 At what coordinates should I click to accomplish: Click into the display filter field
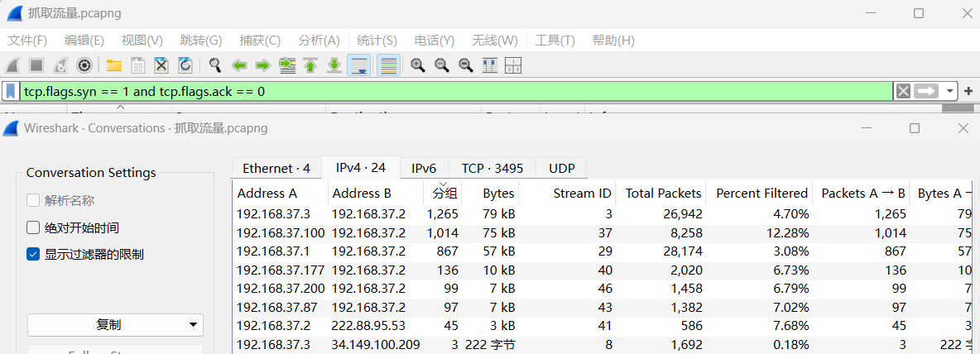pos(456,92)
